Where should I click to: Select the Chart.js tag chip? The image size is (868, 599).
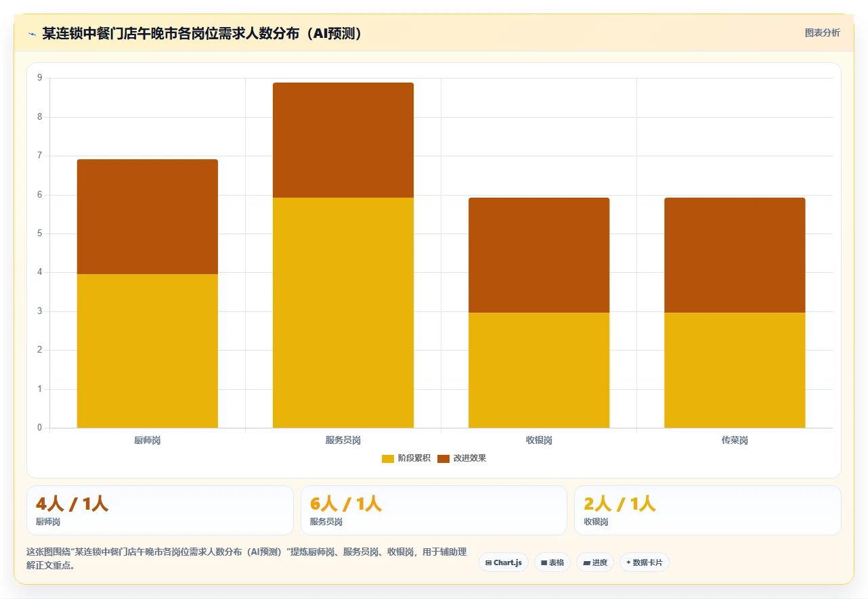coord(504,562)
